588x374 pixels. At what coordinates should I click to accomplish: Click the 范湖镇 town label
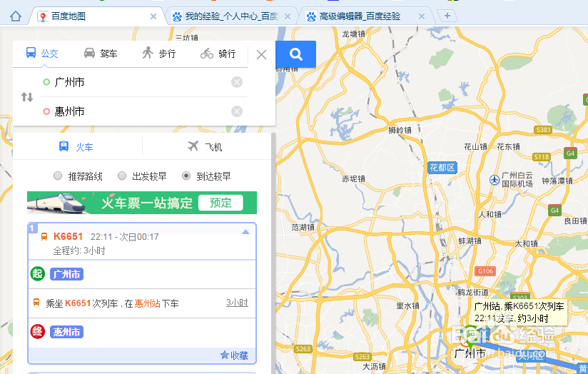(303, 227)
